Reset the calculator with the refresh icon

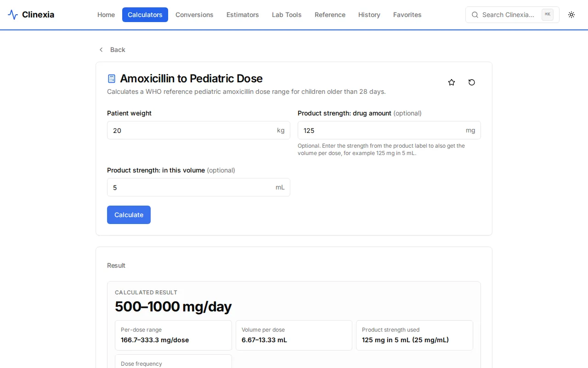coord(472,82)
